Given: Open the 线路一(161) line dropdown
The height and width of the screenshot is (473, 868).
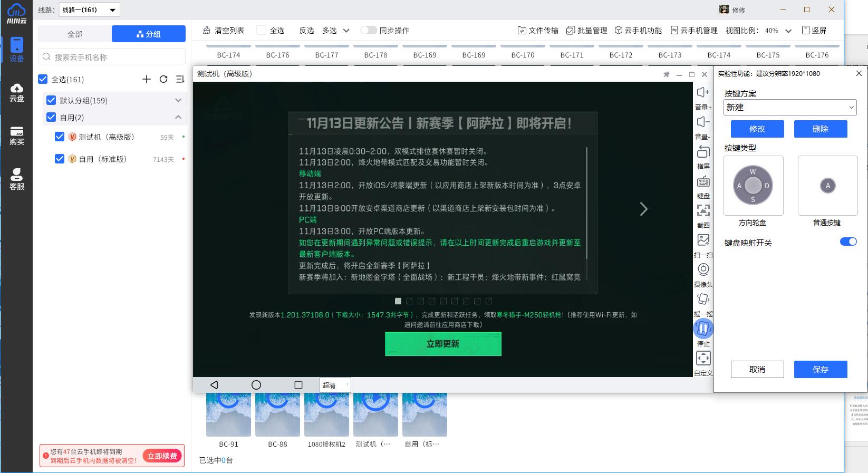Looking at the screenshot, I should tap(89, 9).
